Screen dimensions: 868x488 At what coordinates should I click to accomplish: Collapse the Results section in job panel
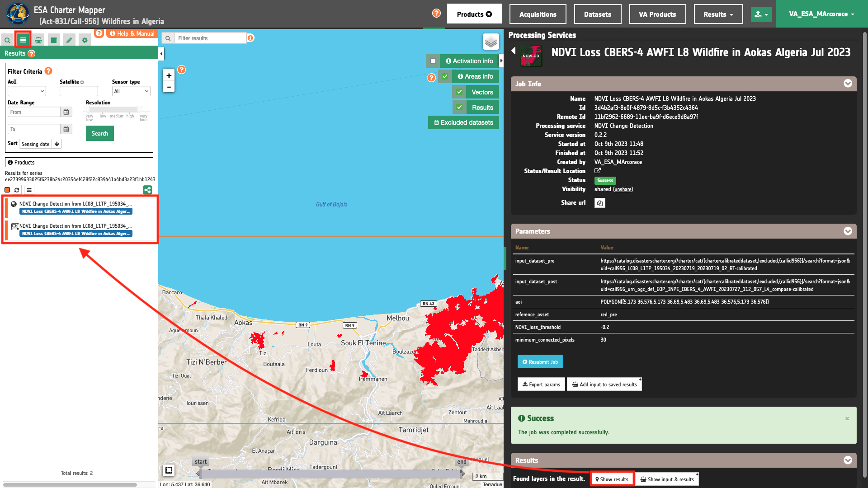848,460
